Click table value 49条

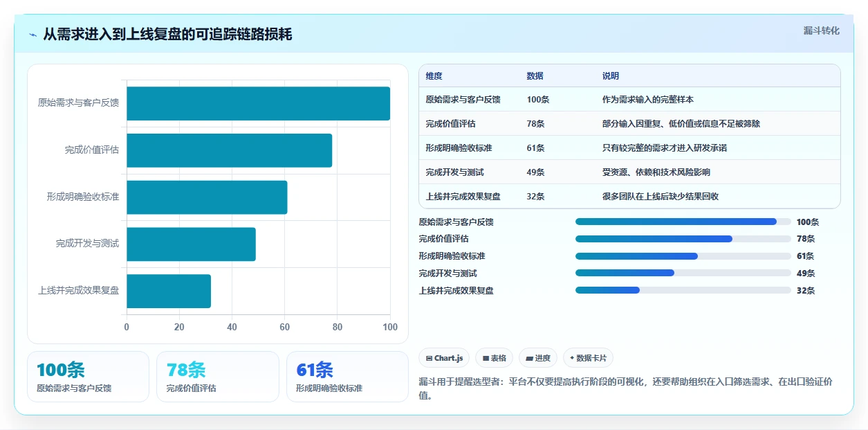pyautogui.click(x=536, y=172)
